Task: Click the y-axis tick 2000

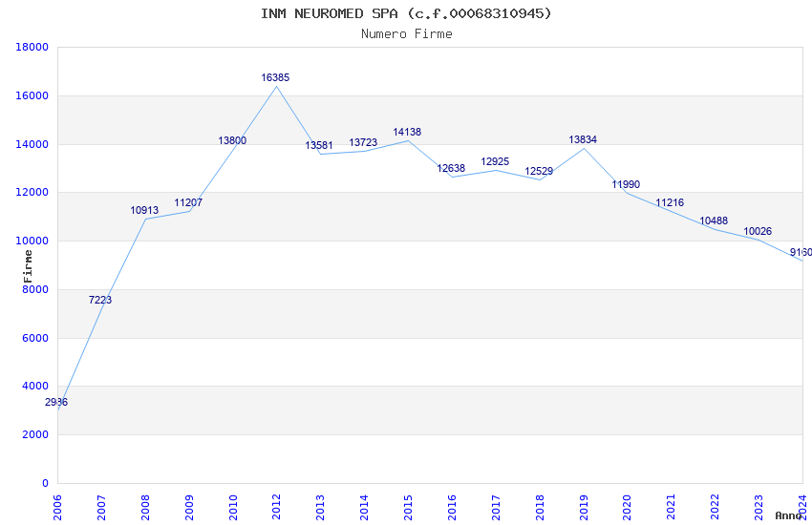Action: point(35,434)
